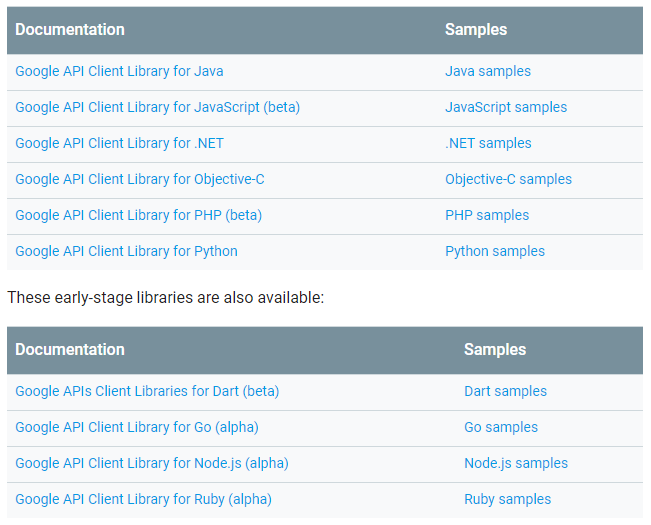Open Google APIs Client Libraries for Dart (beta)
Screen dimensions: 651x525
(x=147, y=391)
